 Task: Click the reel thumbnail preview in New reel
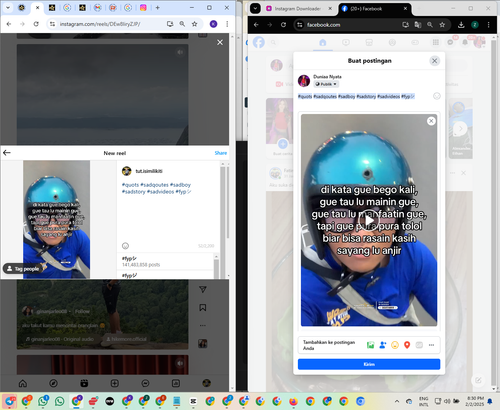[56, 220]
